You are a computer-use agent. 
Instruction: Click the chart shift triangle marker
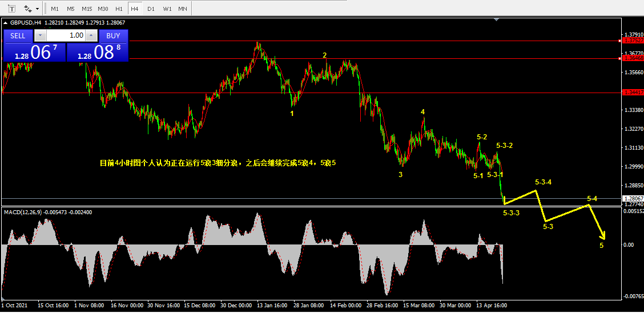[497, 19]
